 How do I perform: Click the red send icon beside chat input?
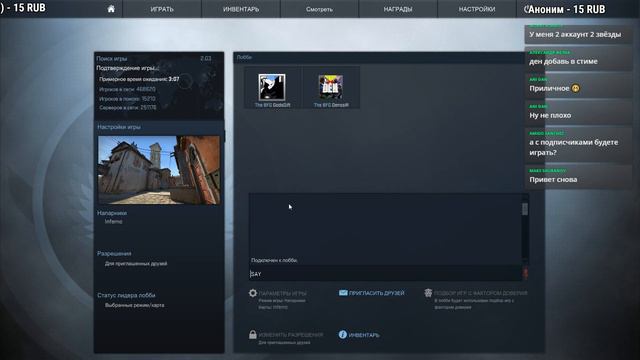tap(525, 273)
